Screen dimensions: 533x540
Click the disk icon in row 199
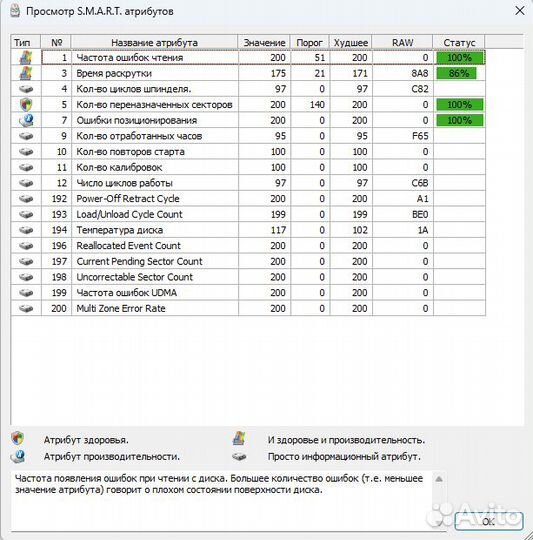pyautogui.click(x=26, y=293)
